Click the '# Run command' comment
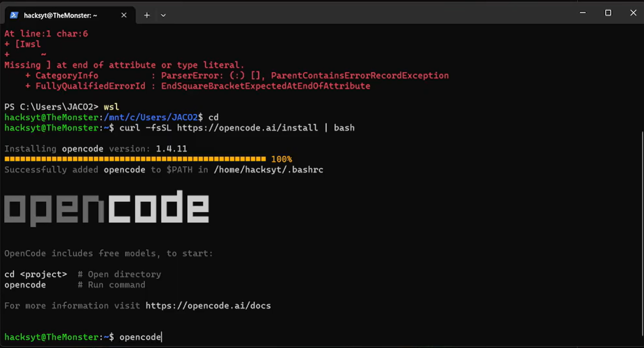 (x=111, y=285)
